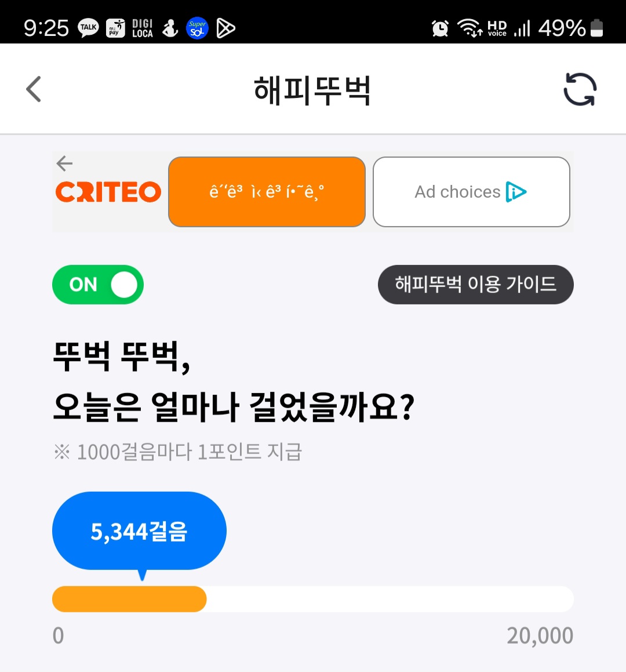
Task: Open KakaoTalk notification in status bar
Action: pos(88,28)
